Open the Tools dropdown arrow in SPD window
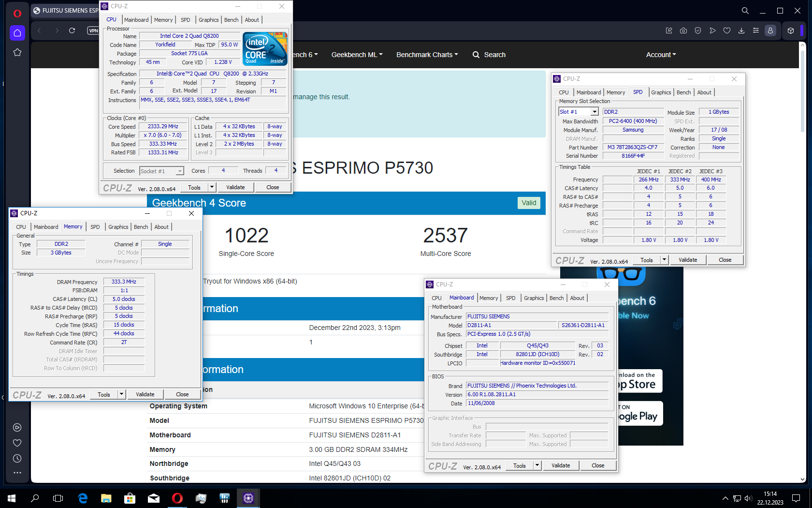 pyautogui.click(x=664, y=260)
